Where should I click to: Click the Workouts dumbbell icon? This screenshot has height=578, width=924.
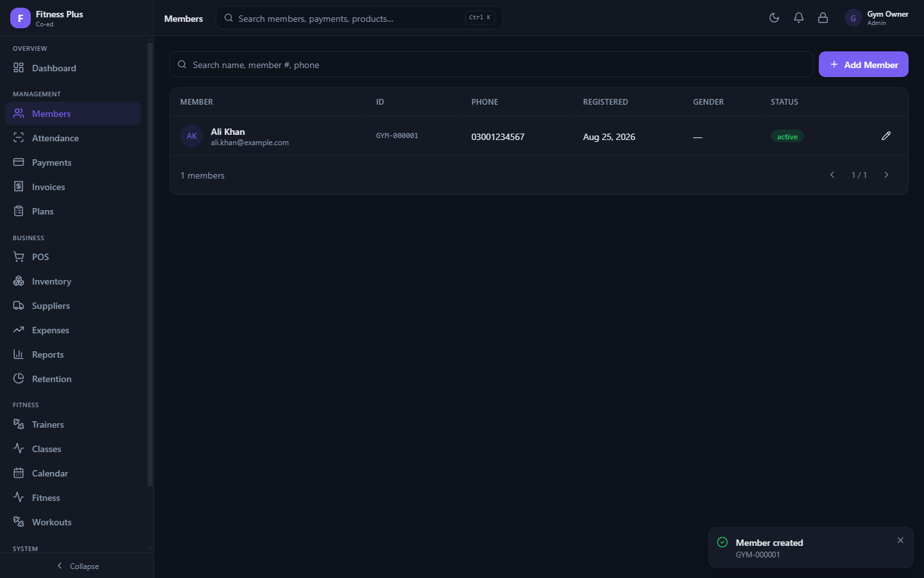[x=19, y=522]
